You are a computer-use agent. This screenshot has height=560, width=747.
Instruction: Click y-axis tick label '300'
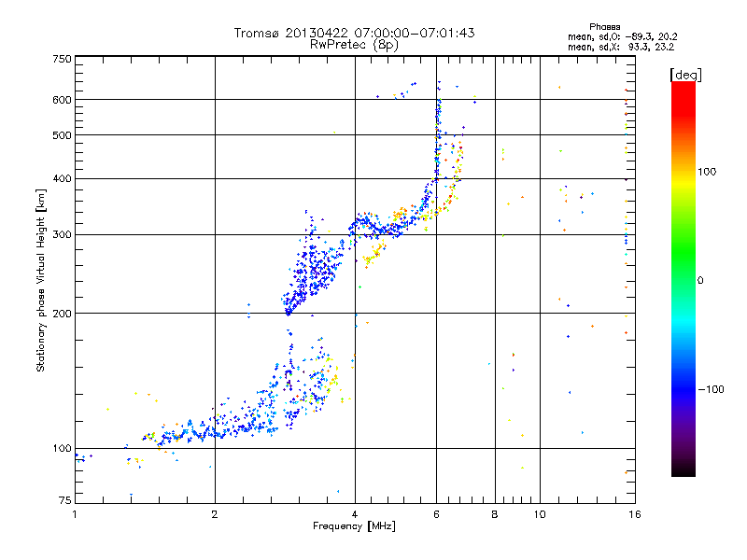[62, 235]
